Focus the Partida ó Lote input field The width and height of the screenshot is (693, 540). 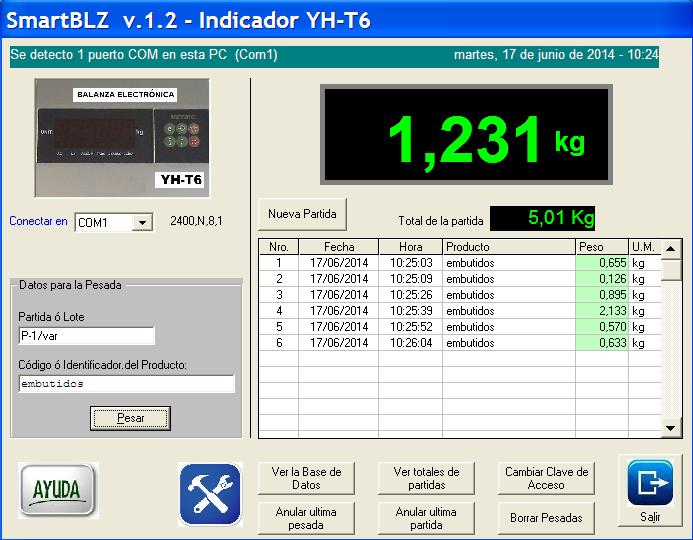pyautogui.click(x=86, y=336)
